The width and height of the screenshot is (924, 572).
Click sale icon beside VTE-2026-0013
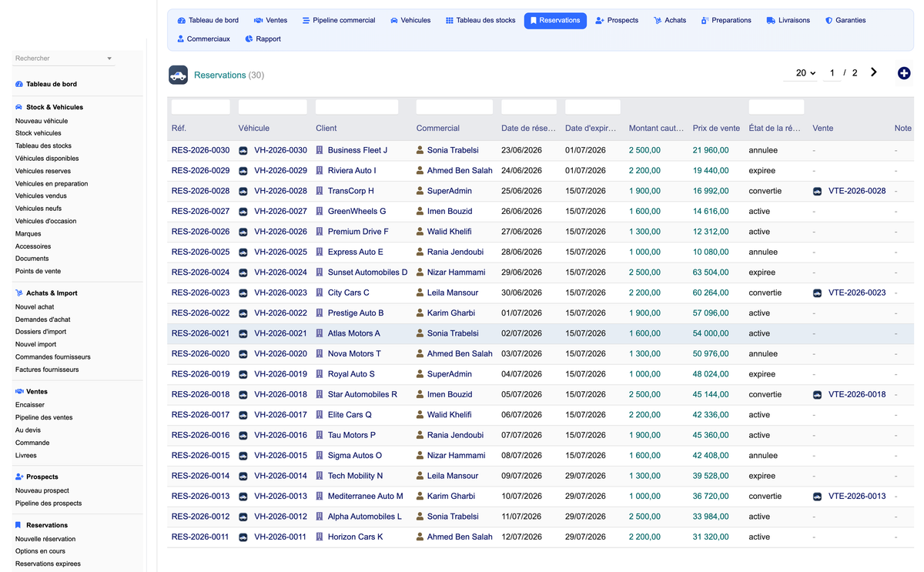[x=818, y=497]
